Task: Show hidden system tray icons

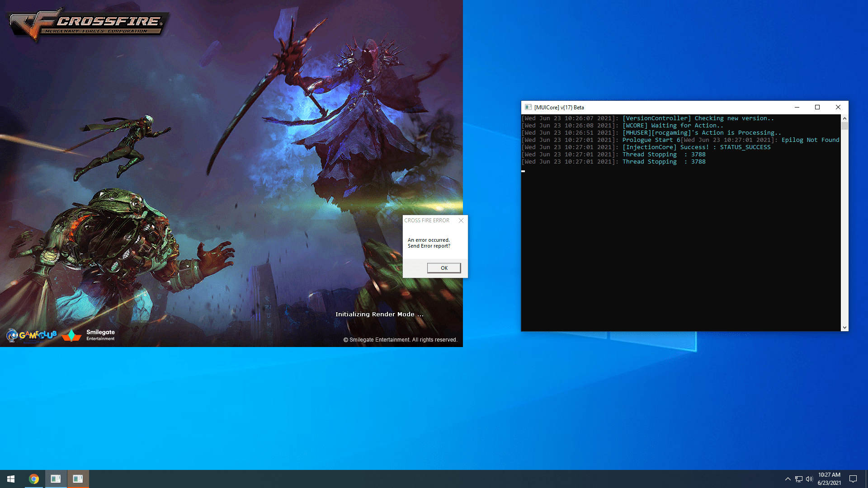Action: click(x=788, y=479)
